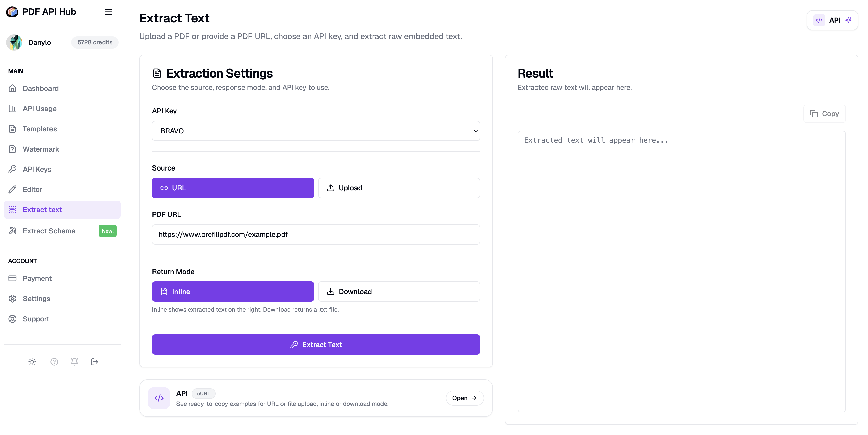Click the PDF URL input field
The height and width of the screenshot is (435, 868).
pyautogui.click(x=316, y=235)
